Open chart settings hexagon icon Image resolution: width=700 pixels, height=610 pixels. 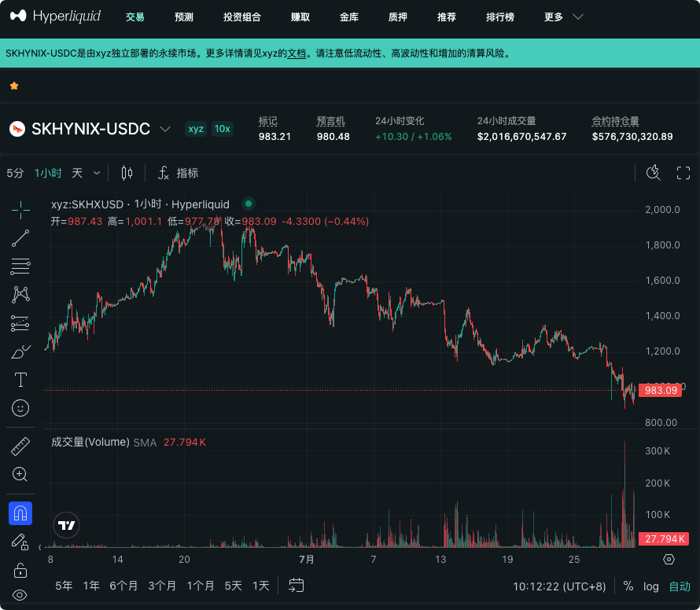[x=669, y=559]
